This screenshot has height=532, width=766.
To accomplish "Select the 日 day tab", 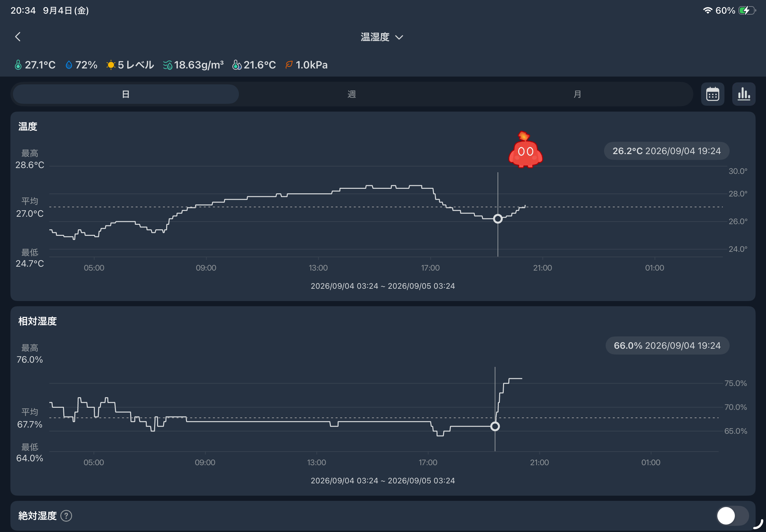I will click(x=126, y=94).
